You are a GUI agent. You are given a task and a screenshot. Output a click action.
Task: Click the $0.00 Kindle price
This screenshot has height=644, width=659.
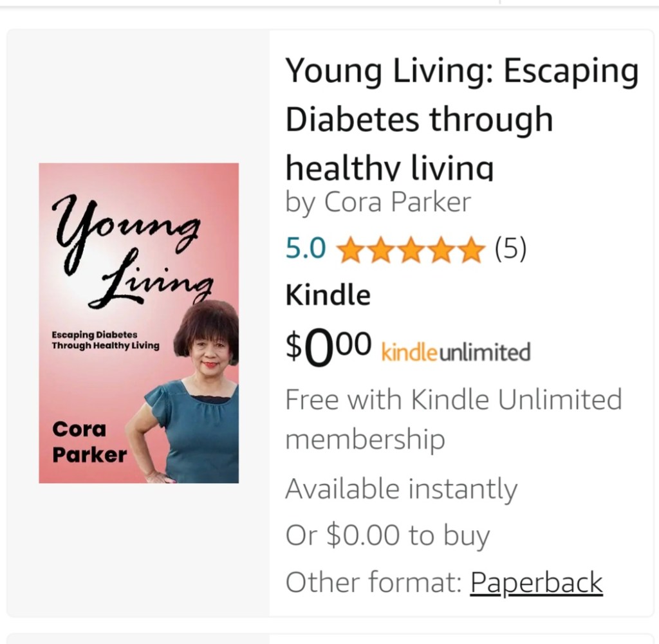pos(328,348)
